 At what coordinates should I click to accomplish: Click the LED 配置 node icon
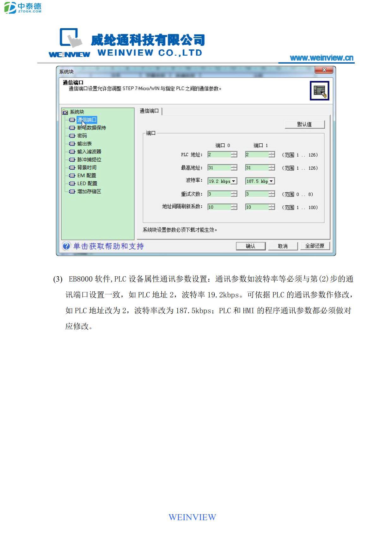click(x=72, y=184)
